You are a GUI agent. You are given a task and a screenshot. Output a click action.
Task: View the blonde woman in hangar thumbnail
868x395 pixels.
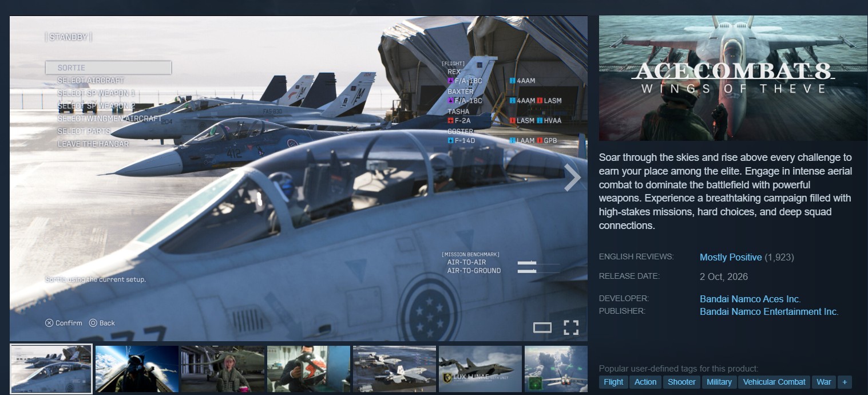(x=223, y=369)
